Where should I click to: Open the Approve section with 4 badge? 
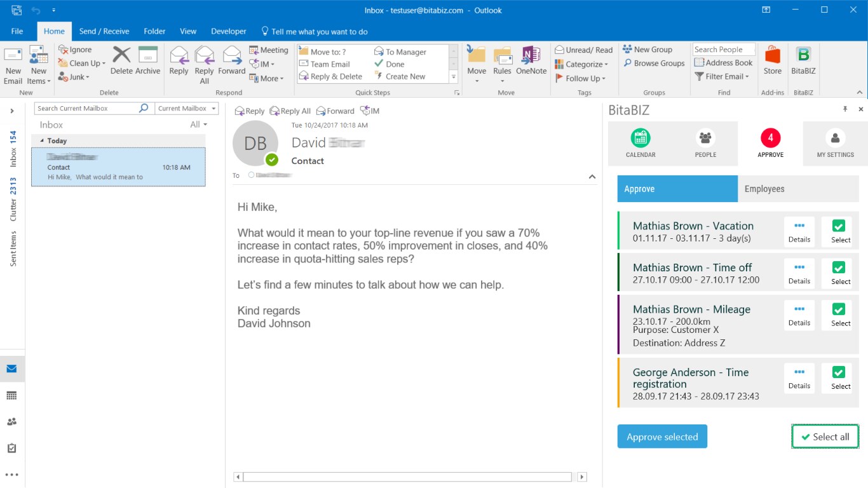pyautogui.click(x=770, y=143)
